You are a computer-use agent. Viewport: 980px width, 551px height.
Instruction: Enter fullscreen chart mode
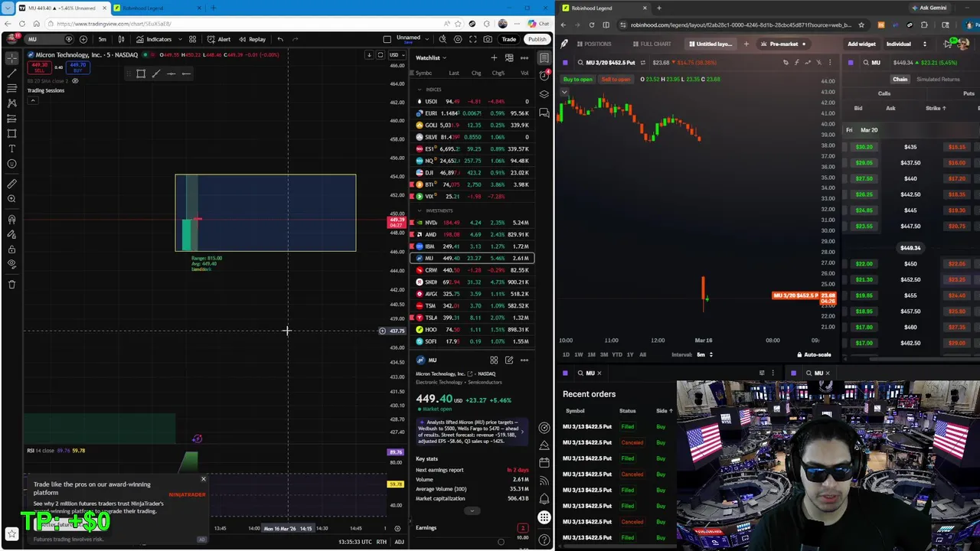coord(472,39)
